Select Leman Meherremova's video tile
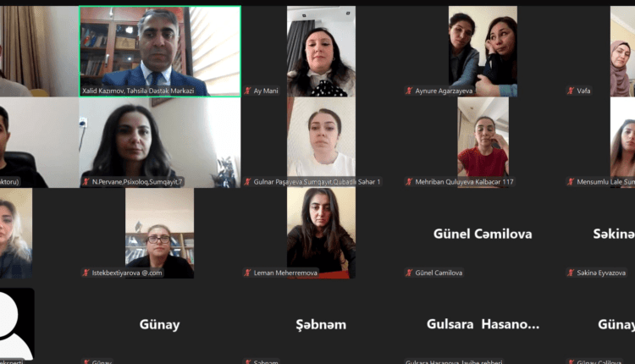Viewport: 635px width, 364px height. click(321, 234)
